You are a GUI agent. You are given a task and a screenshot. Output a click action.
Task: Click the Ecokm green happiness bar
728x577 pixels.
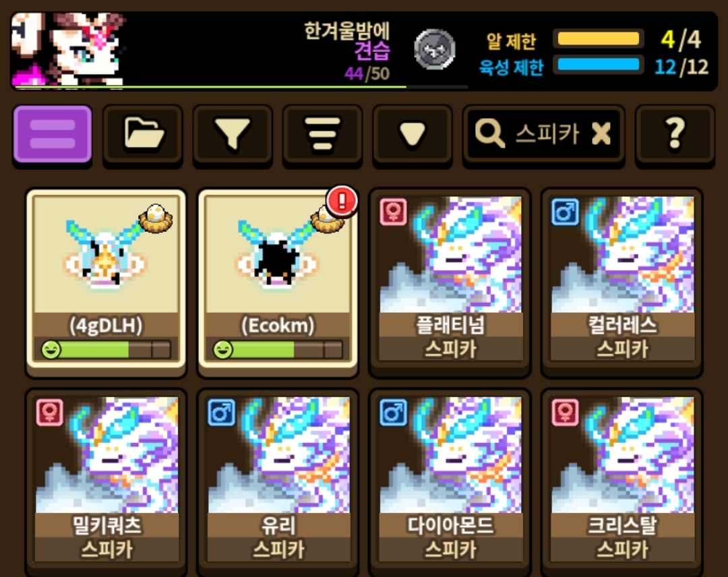278,350
